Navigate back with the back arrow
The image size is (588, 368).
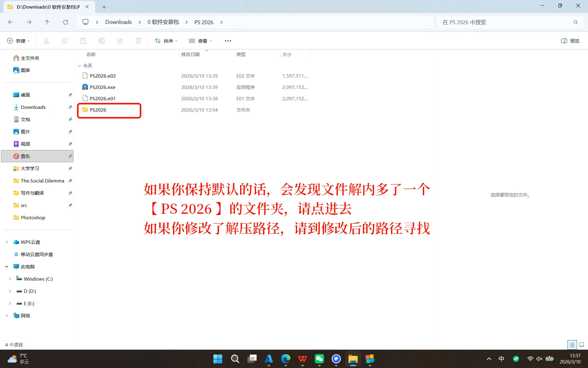tap(10, 22)
